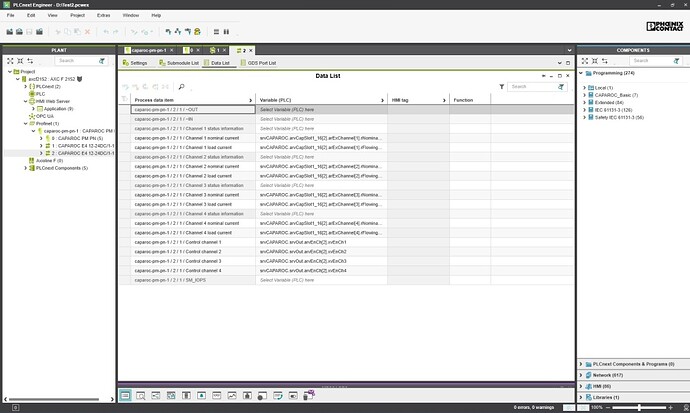The image size is (690, 413).
Task: Expand the Safety IEC 61131-3 (56) node
Action: (584, 117)
